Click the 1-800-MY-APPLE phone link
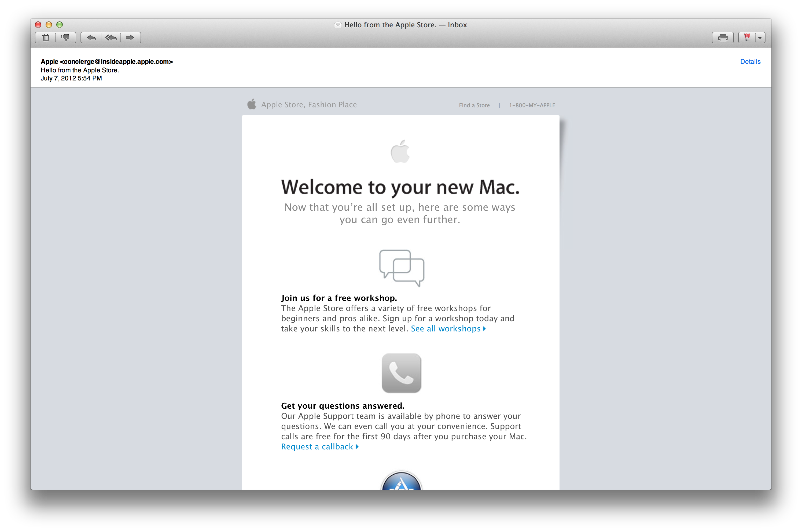The height and width of the screenshot is (532, 802). click(532, 105)
